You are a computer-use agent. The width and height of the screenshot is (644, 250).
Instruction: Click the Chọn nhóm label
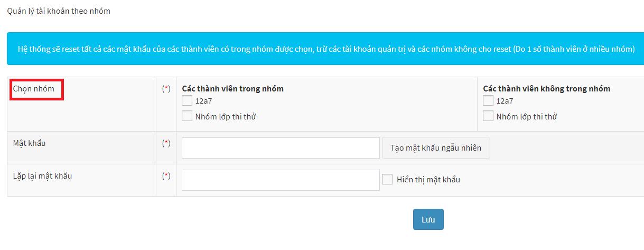[34, 89]
